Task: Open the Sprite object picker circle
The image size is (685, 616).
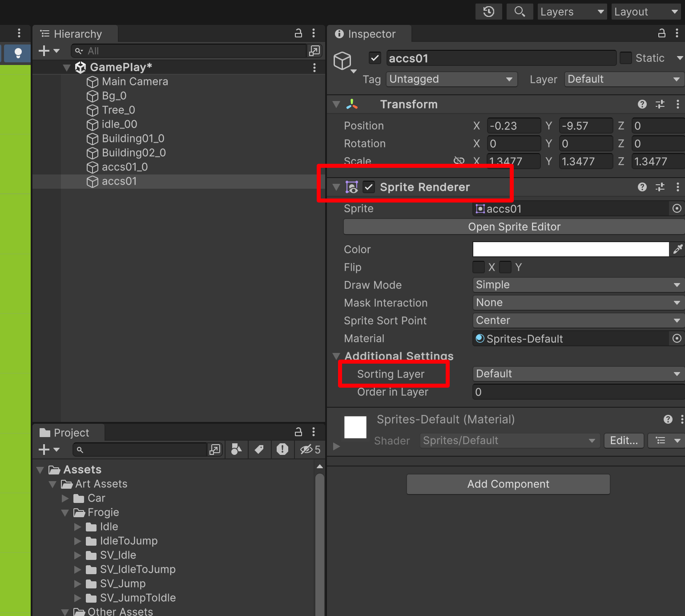Action: [677, 209]
